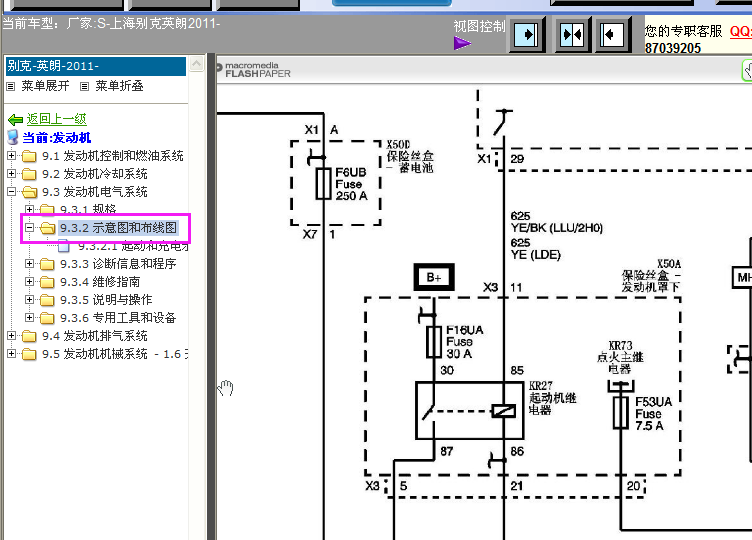Click the purple play arrow under 视图控制

click(462, 44)
